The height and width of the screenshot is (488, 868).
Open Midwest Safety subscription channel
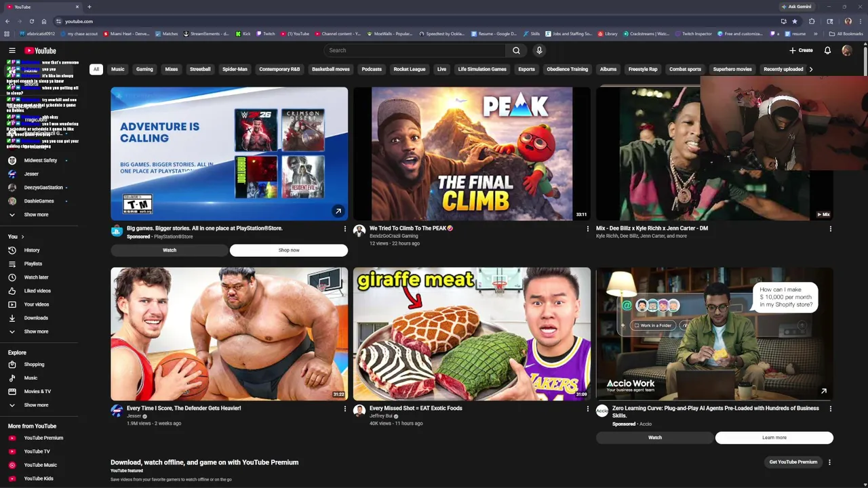click(x=41, y=161)
